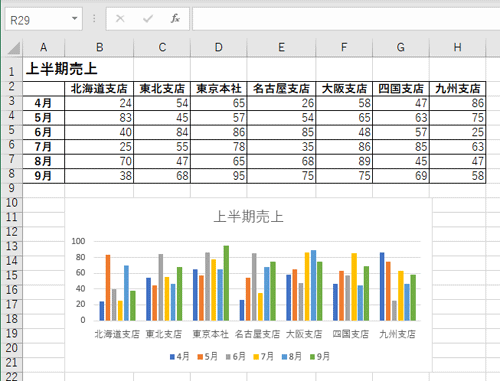
Task: Click cell with value 95 in column D
Action: (219, 176)
